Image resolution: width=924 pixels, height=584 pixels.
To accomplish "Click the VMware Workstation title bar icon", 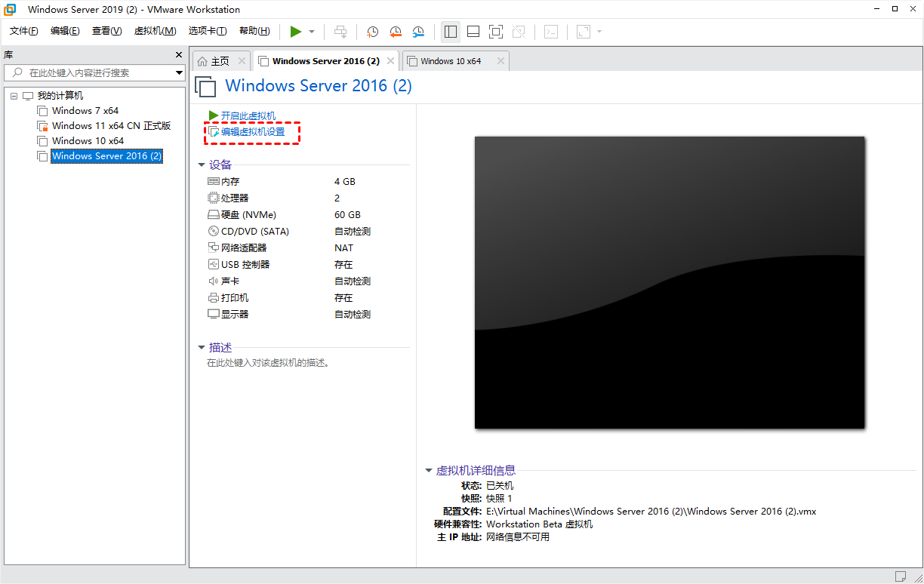I will point(10,9).
